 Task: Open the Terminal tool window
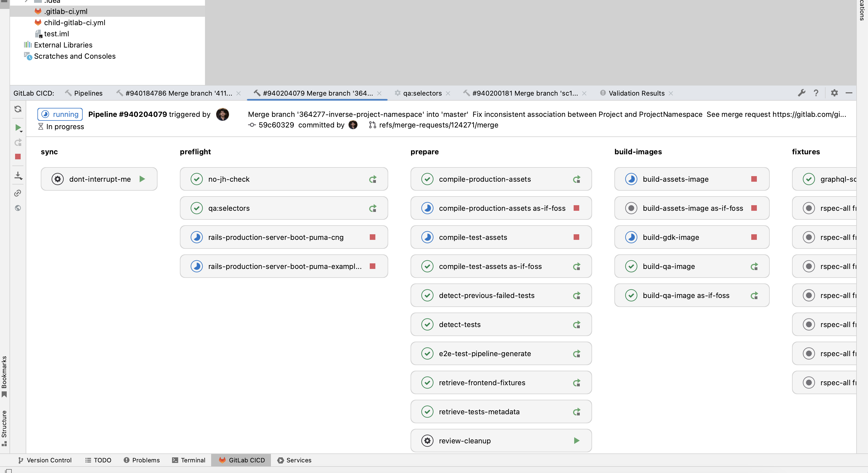[188, 460]
